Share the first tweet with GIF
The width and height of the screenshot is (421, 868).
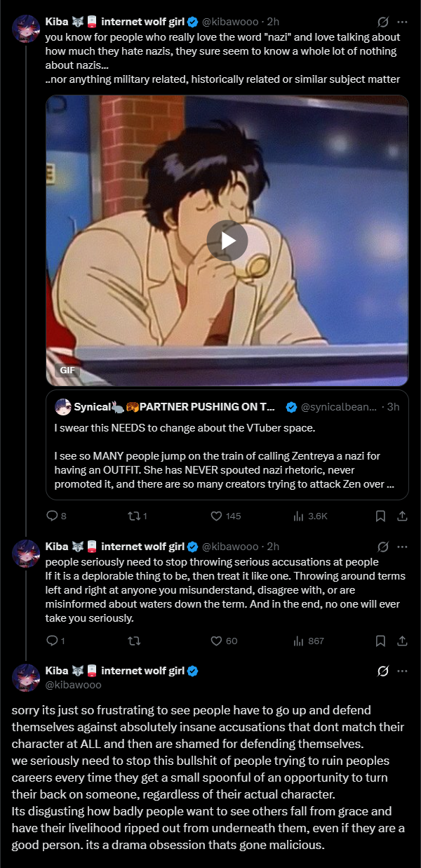[x=402, y=516]
